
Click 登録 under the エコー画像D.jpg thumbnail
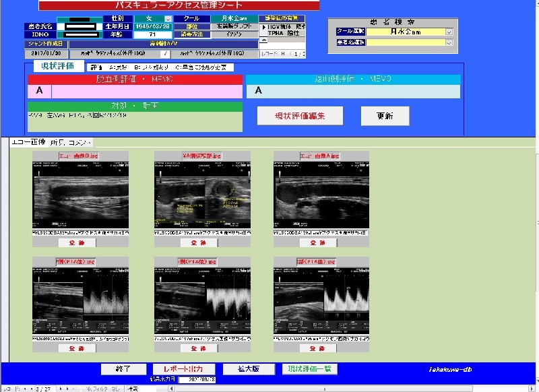[82, 242]
